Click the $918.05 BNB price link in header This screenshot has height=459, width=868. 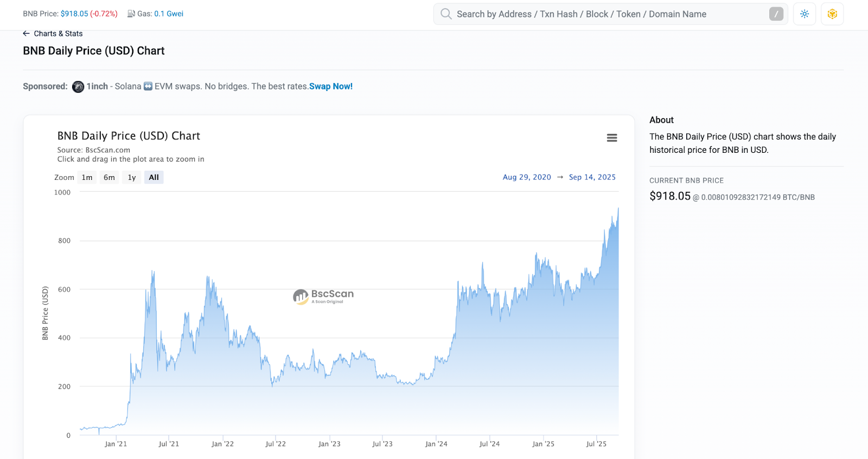[x=74, y=14]
